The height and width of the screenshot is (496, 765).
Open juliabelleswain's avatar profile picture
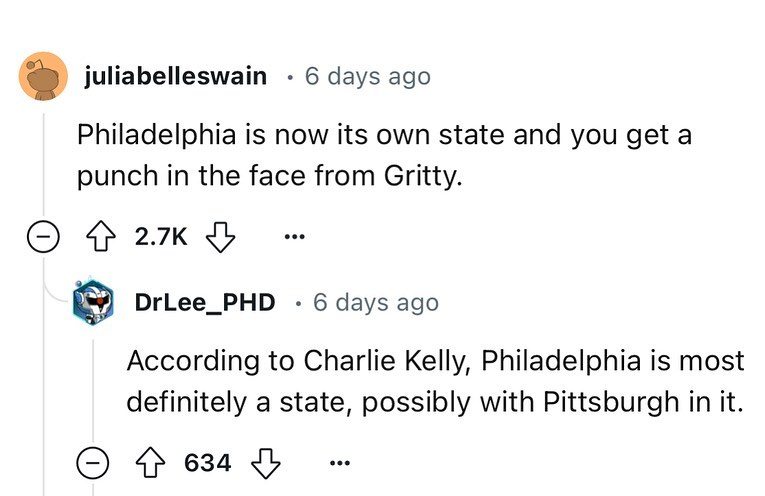[42, 76]
